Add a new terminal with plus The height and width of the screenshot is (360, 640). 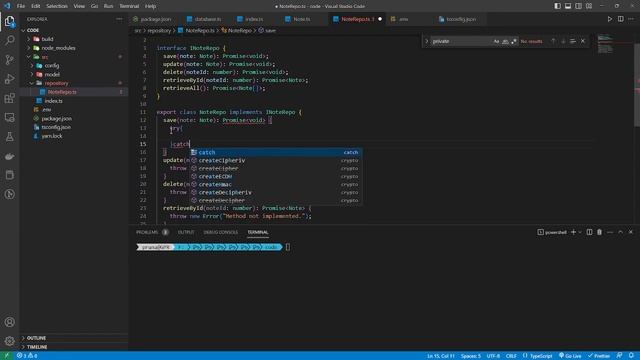pyautogui.click(x=573, y=232)
